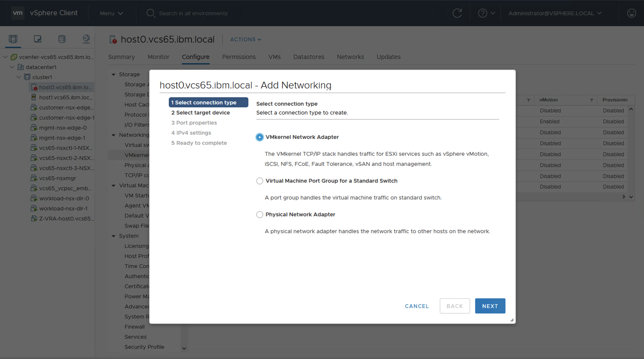This screenshot has width=644, height=359.
Task: Click the help question mark icon
Action: tap(483, 13)
